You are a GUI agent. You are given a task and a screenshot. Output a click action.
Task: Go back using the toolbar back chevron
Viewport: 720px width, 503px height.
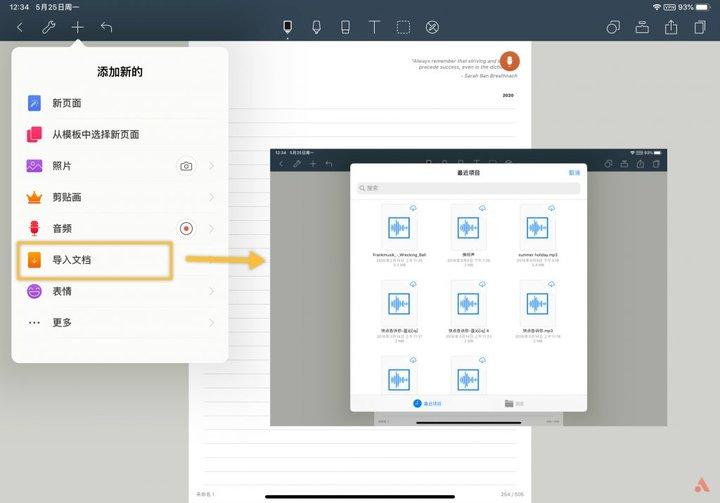click(20, 28)
